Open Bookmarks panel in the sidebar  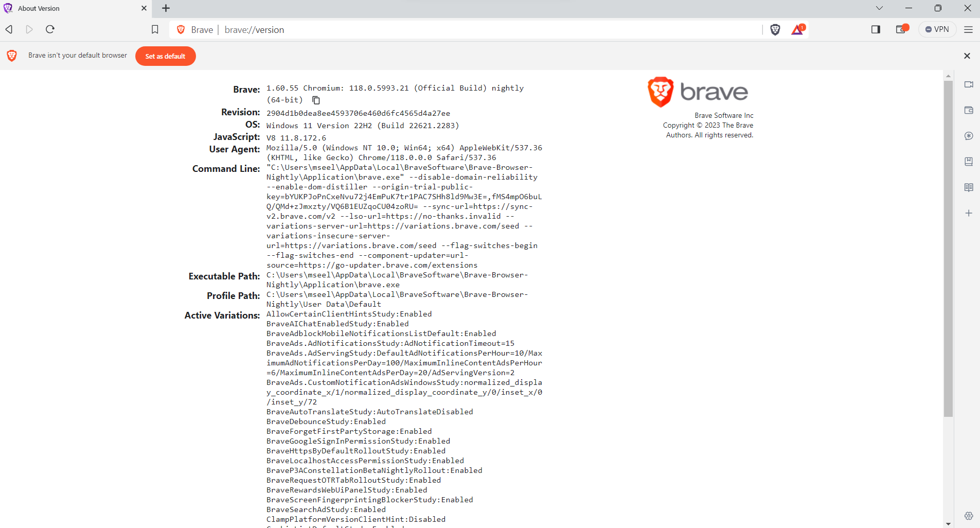click(969, 162)
